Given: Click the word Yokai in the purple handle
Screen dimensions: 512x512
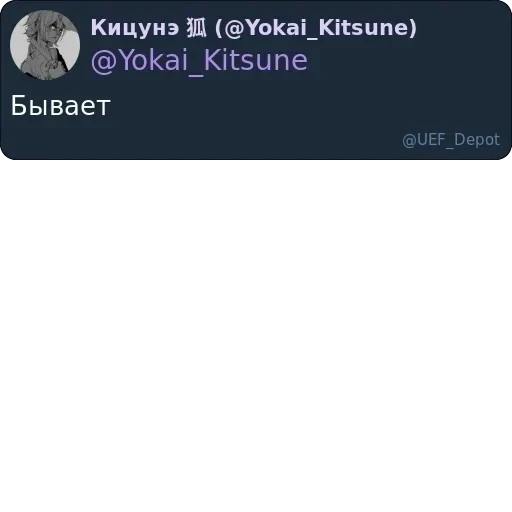Looking at the screenshot, I should click(154, 60).
